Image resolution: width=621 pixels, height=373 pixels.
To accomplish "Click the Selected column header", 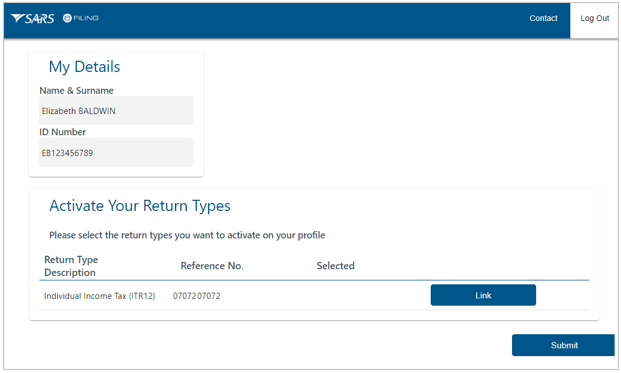I will coord(335,266).
